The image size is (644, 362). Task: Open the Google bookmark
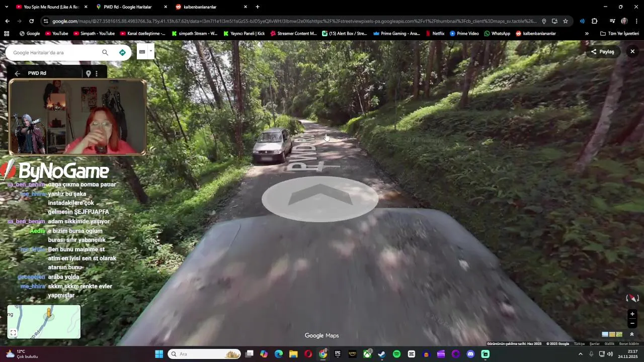[x=30, y=34]
